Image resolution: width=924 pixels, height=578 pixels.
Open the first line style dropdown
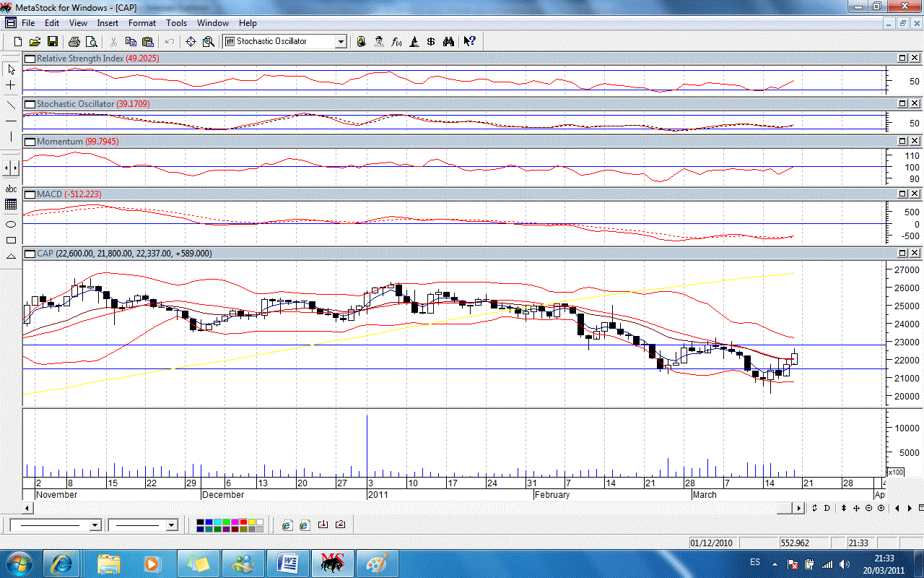[x=95, y=525]
